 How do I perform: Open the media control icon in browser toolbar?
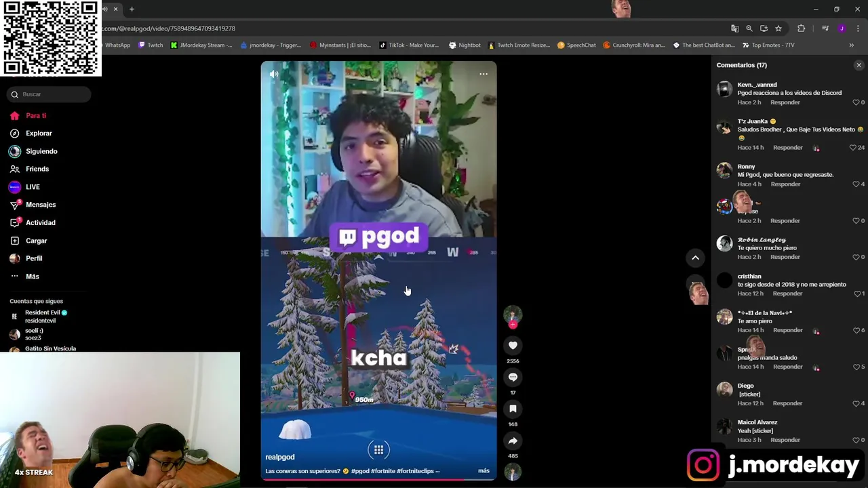click(x=825, y=28)
